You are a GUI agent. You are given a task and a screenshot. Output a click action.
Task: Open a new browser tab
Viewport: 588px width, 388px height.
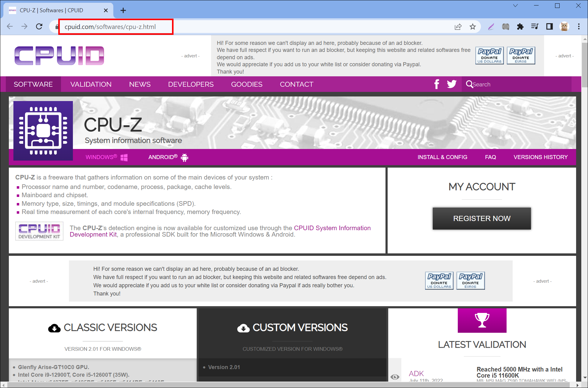click(x=123, y=10)
